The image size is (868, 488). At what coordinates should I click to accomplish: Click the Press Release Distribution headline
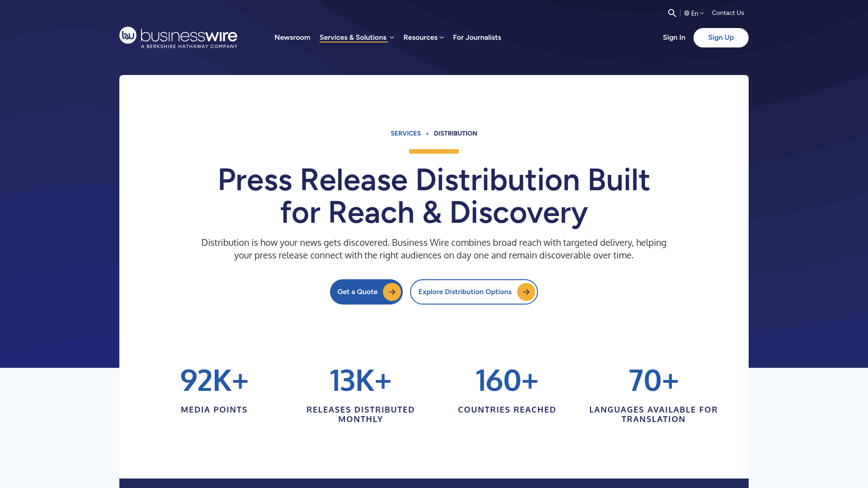[x=434, y=196]
